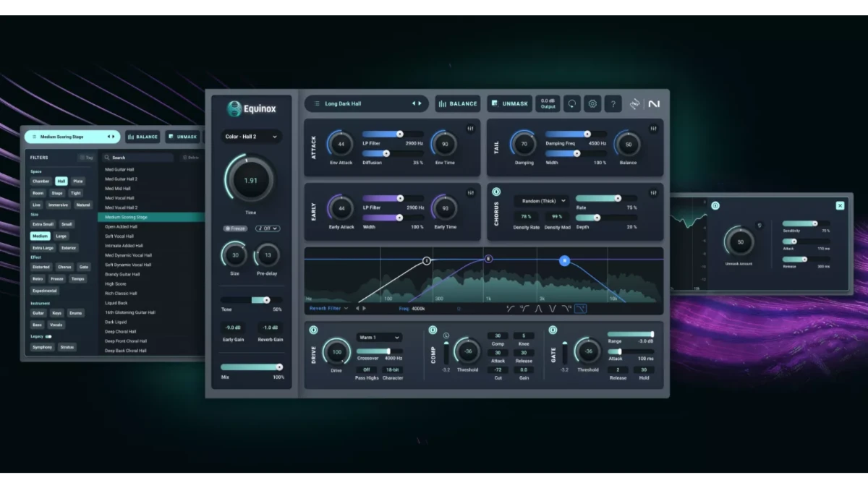Click the iZotope logo icon
The height and width of the screenshot is (488, 868).
634,103
